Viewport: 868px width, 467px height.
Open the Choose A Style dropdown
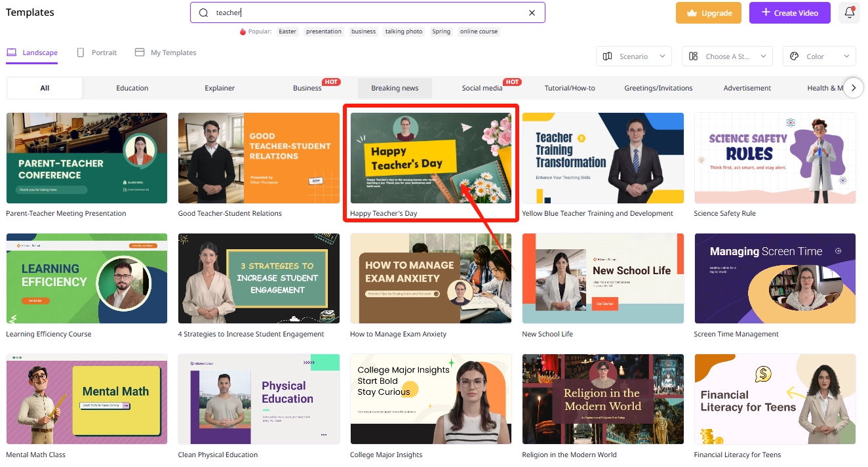click(727, 56)
